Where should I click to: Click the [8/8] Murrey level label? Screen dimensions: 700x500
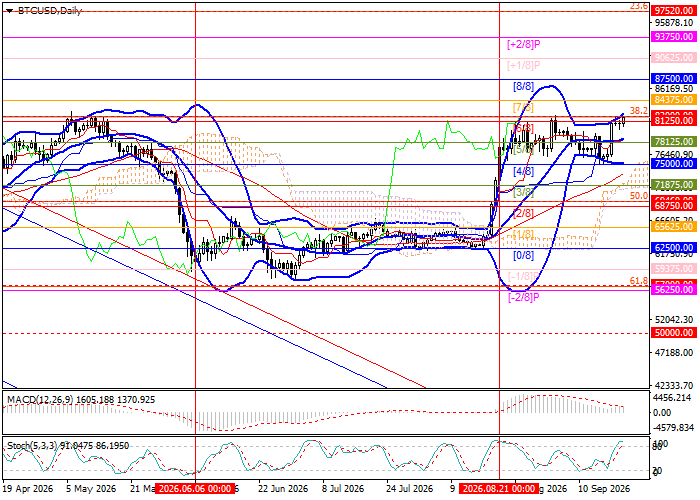523,86
